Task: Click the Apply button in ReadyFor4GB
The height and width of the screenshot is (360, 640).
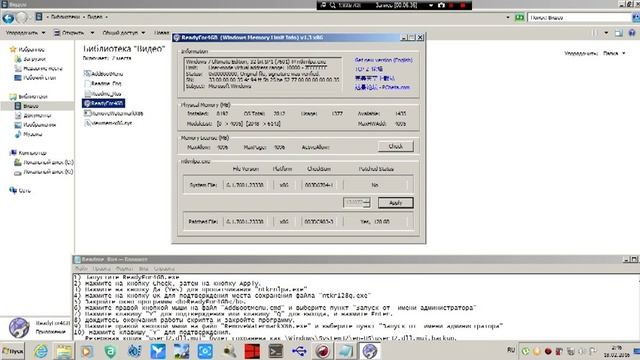Action: (396, 202)
